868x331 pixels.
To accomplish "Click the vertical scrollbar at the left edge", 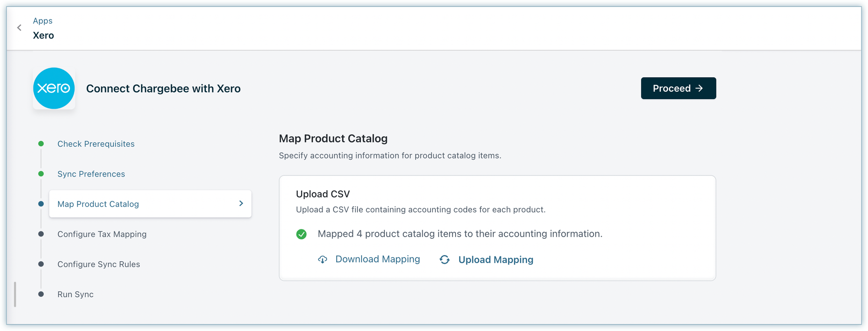I will [15, 294].
